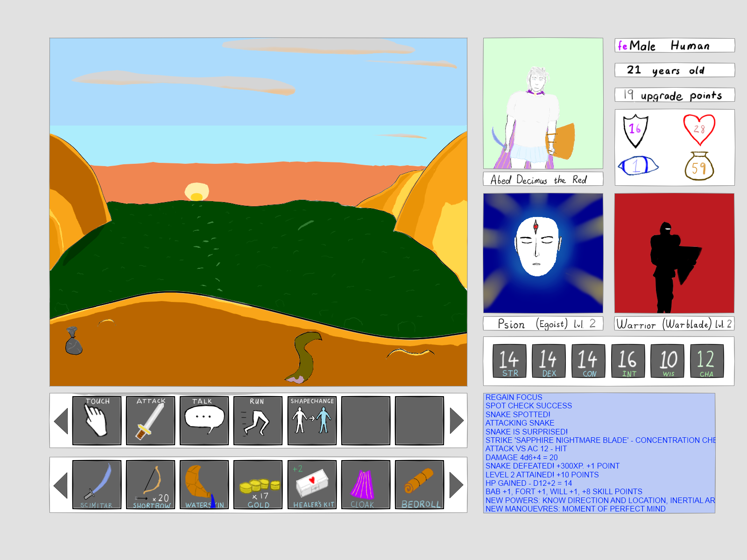Click the STR 14 ability score
The height and width of the screenshot is (560, 747).
(x=509, y=361)
